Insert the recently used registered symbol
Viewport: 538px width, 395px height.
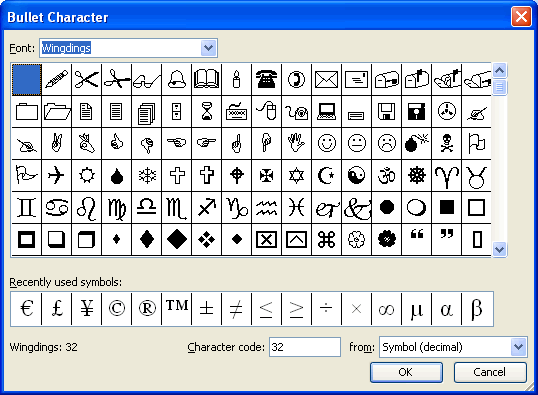[147, 309]
